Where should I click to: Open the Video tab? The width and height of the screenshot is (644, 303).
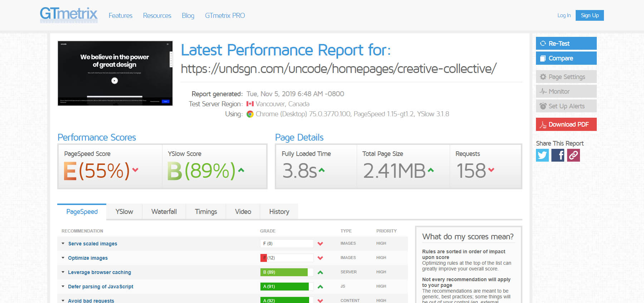point(243,211)
